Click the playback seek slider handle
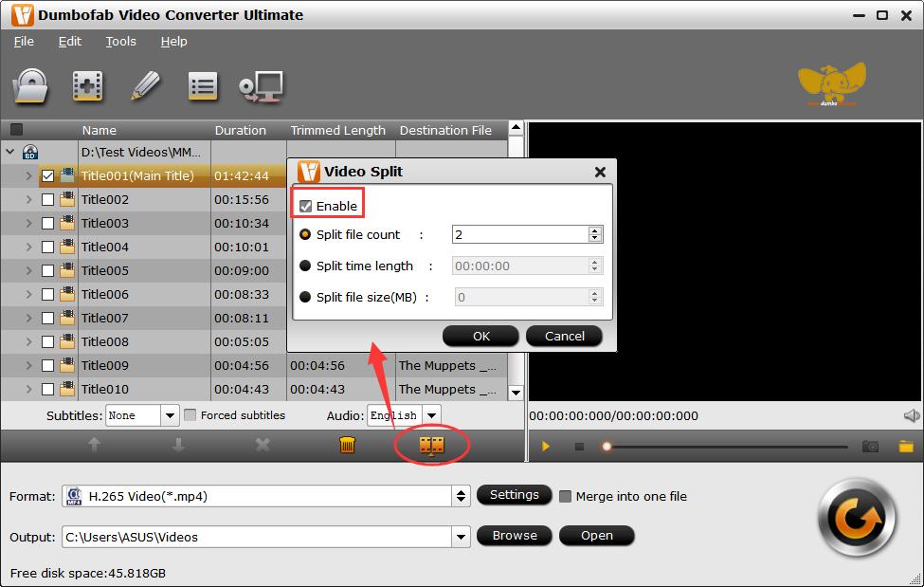 click(x=607, y=446)
